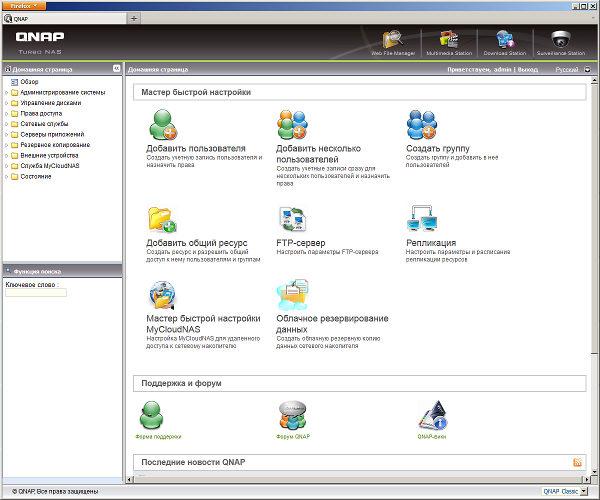
Task: Open Download Station icon
Action: (x=505, y=40)
